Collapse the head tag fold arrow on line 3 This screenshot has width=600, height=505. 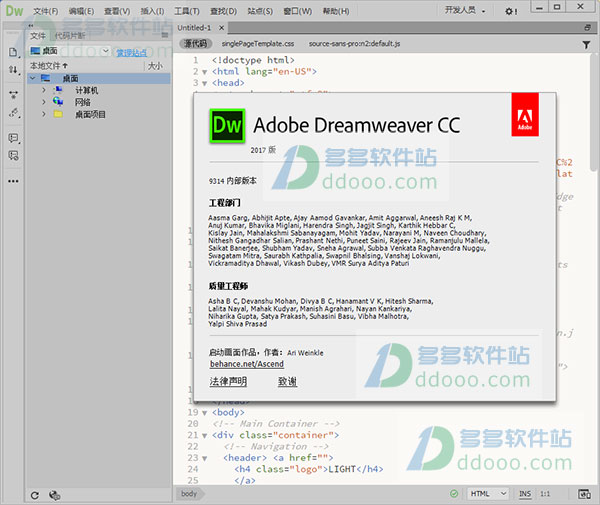point(204,83)
